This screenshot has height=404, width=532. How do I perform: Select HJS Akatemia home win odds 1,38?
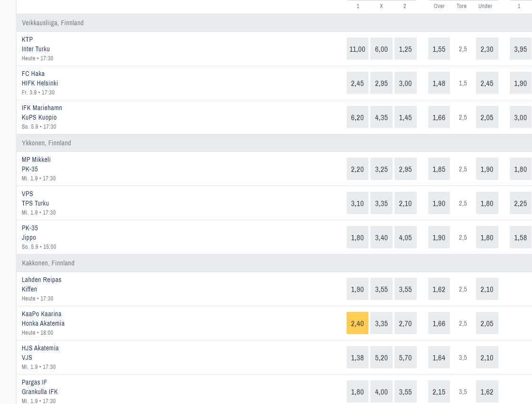coord(358,357)
